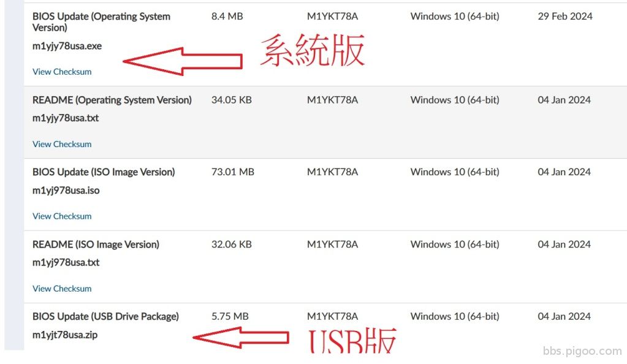Click BIOS Update (Operating System Version) title

click(x=101, y=22)
